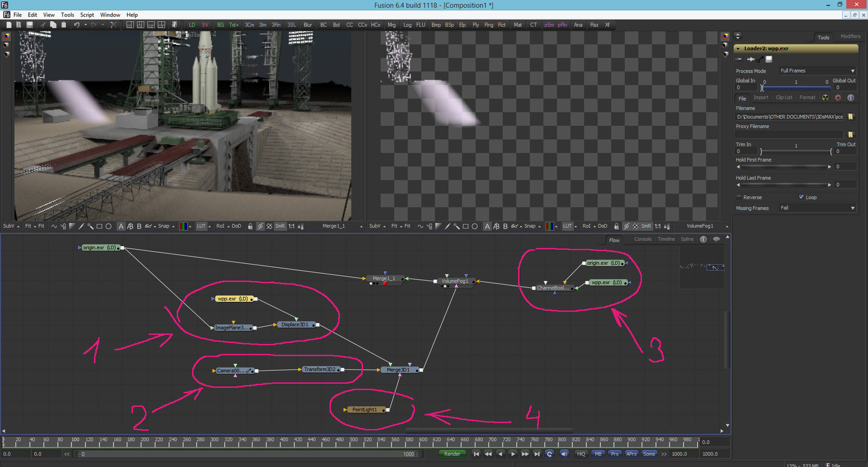Image resolution: width=868 pixels, height=467 pixels.
Task: Enable the Reverse checkbox
Action: point(739,197)
